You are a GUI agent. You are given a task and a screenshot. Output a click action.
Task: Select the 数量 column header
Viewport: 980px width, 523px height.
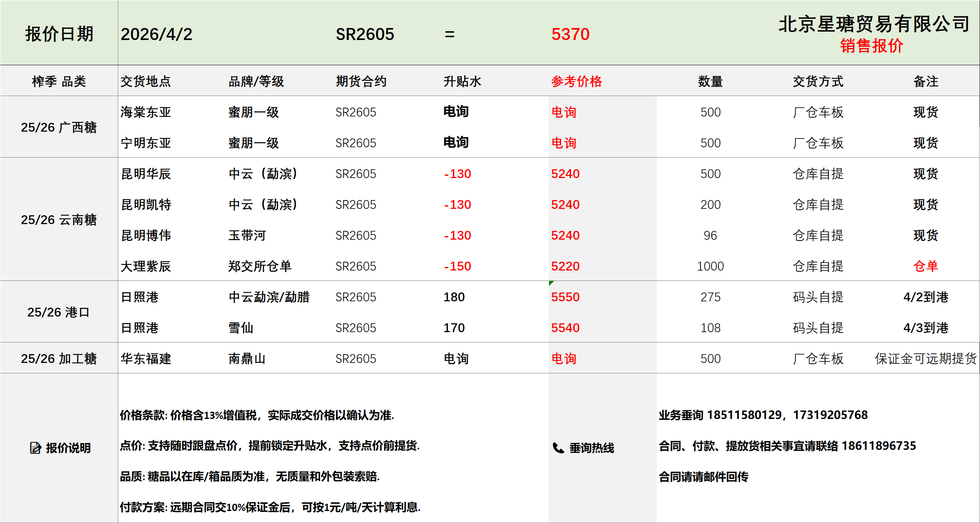pos(710,81)
